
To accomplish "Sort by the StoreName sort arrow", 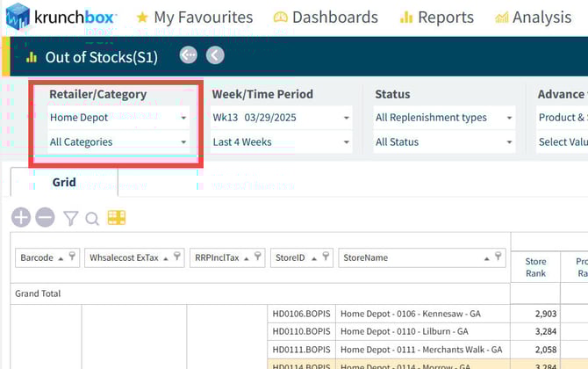I will (x=487, y=258).
